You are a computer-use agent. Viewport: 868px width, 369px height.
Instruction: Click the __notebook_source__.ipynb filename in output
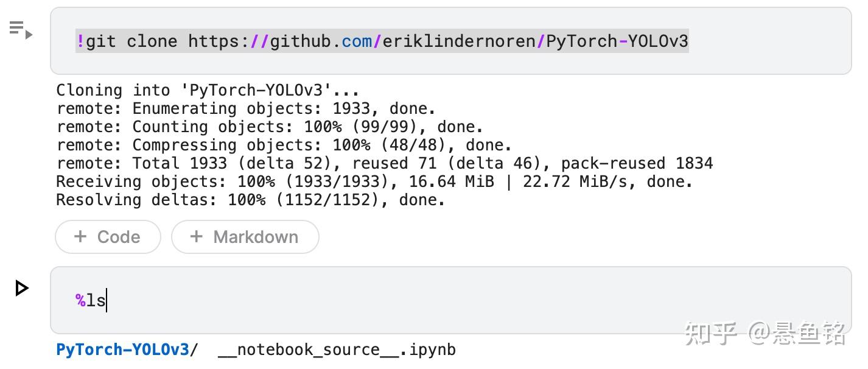point(337,350)
